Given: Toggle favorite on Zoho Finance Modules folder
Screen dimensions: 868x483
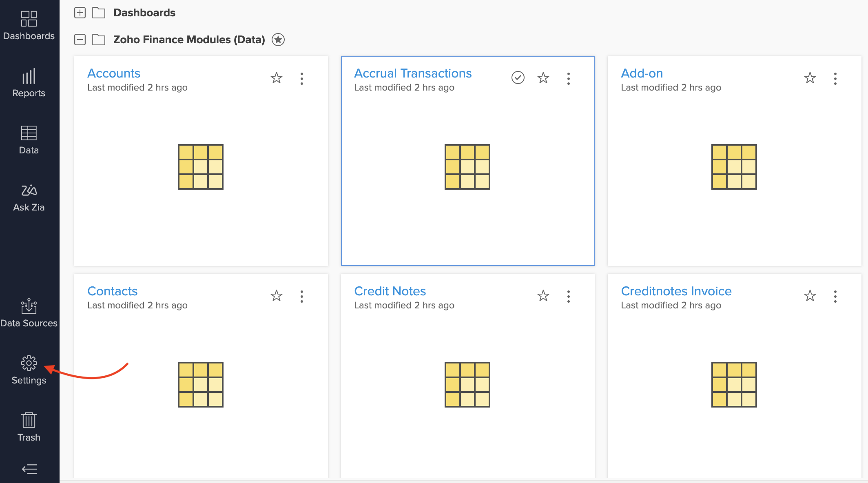Looking at the screenshot, I should click(278, 39).
